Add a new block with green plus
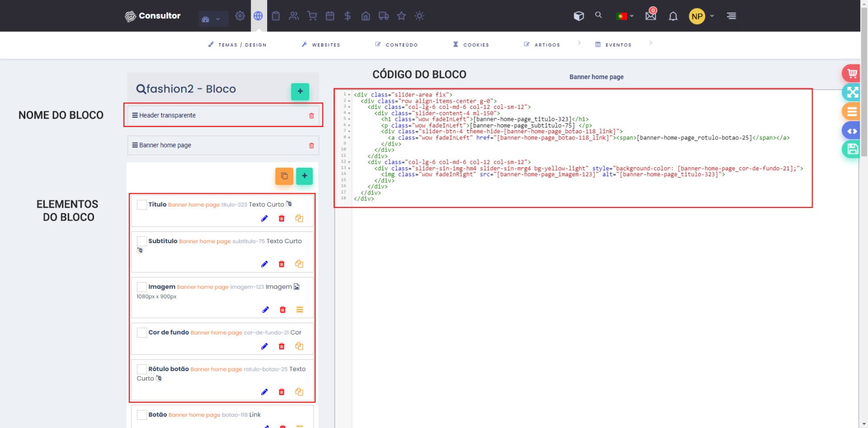Screen dimensions: 868x428 click(300, 91)
